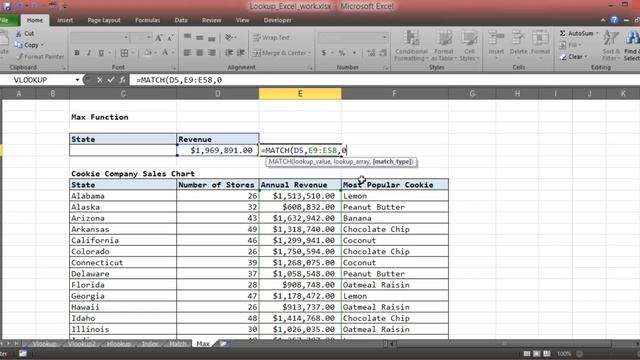Switch to the Review tab
The image size is (640, 360).
[x=211, y=20]
